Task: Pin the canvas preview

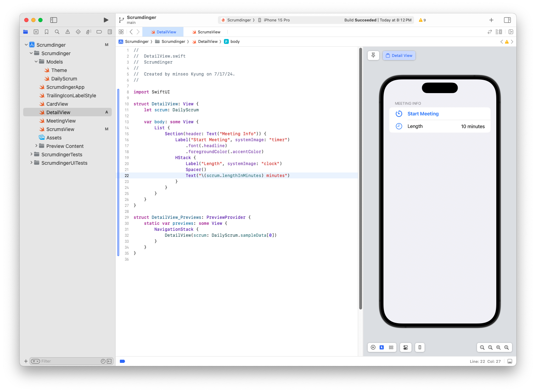Action: [x=373, y=55]
